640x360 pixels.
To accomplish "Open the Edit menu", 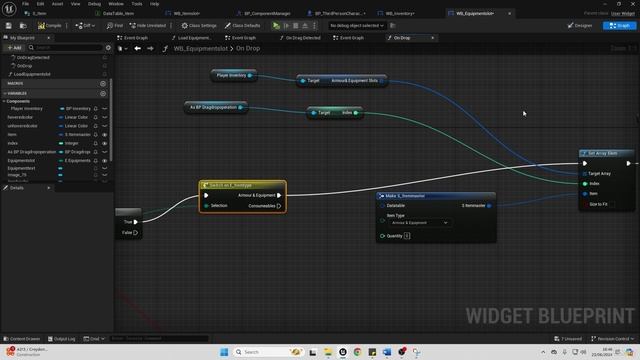I will [40, 4].
